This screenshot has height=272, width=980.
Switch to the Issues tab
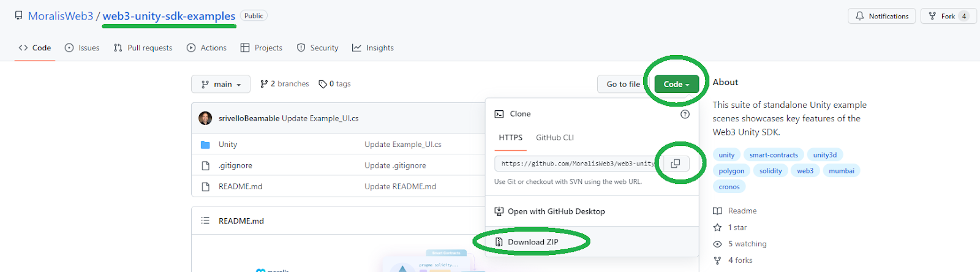click(82, 48)
